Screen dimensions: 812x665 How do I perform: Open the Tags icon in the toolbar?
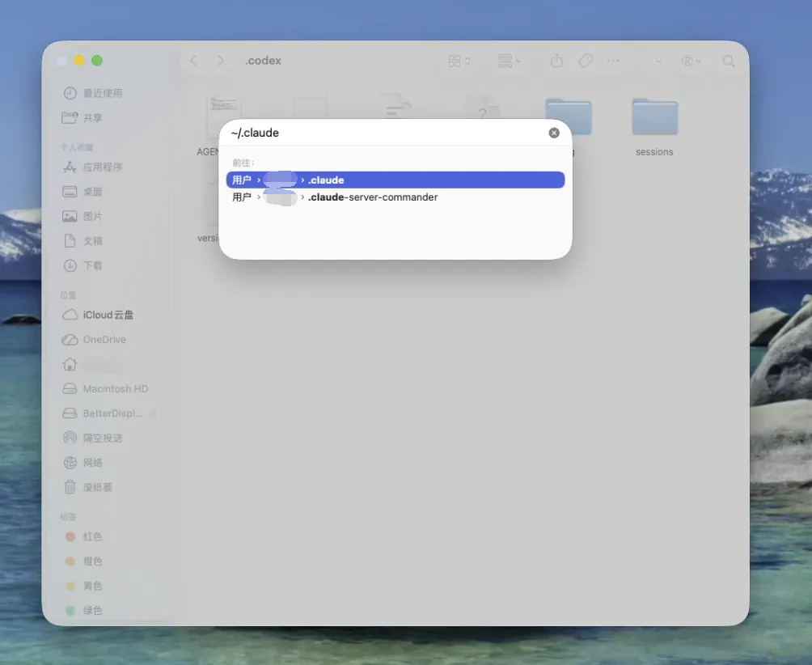585,61
